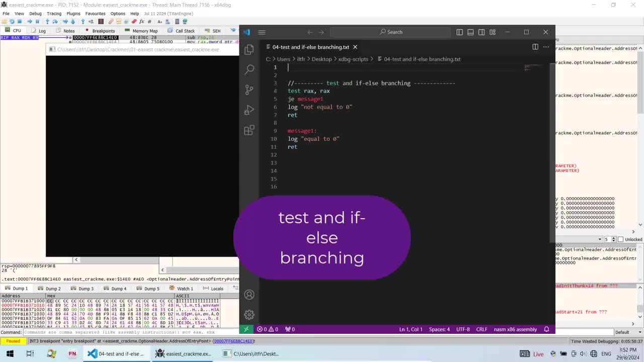The height and width of the screenshot is (362, 644).
Task: Open the Extensions view icon
Action: (x=249, y=131)
